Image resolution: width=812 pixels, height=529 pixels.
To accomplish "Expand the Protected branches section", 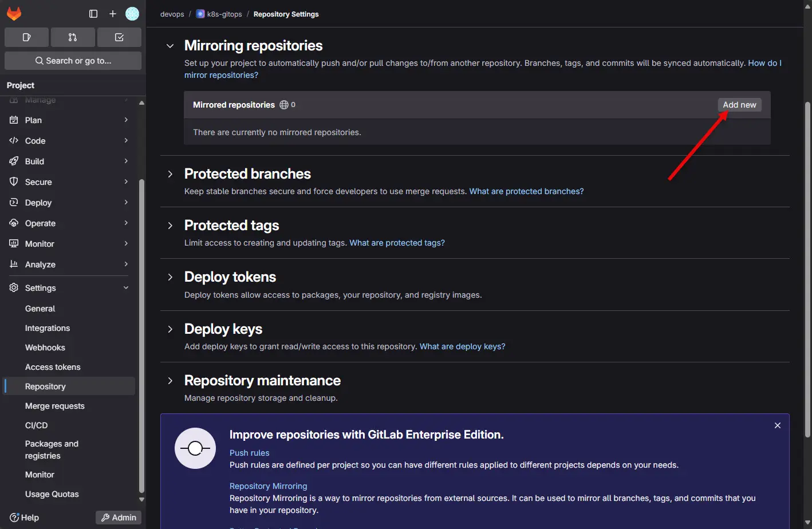I will pyautogui.click(x=170, y=174).
